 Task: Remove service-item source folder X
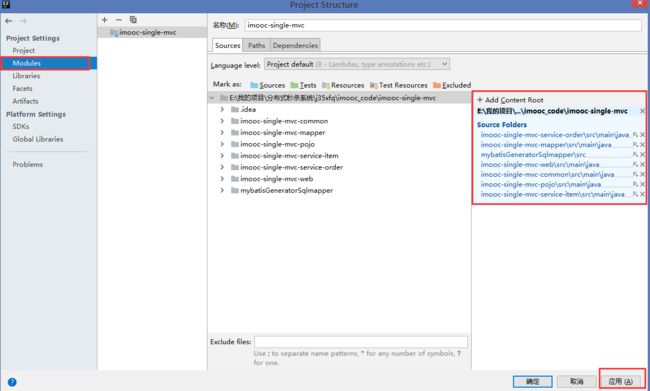click(642, 194)
